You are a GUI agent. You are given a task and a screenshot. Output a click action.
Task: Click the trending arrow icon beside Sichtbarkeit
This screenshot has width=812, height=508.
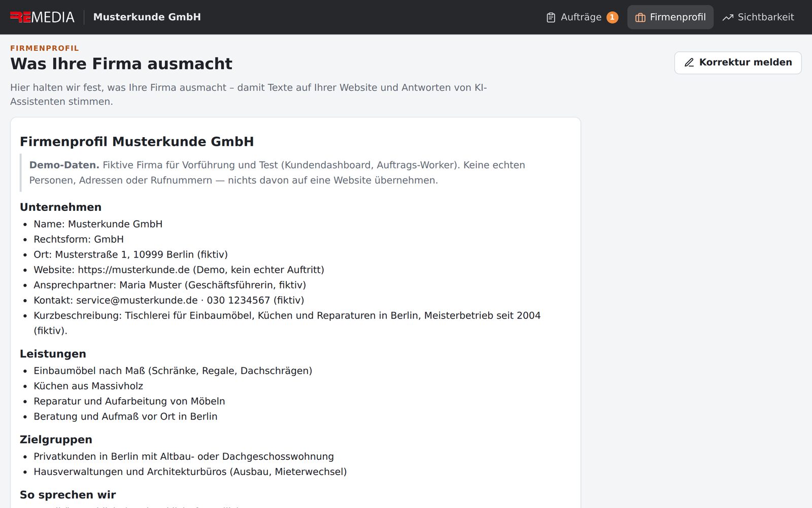click(x=728, y=17)
